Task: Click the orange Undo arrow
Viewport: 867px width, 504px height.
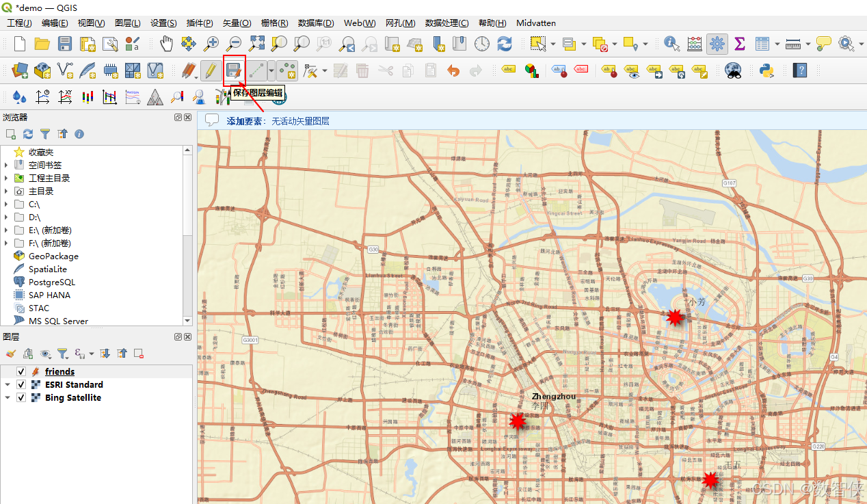Action: pos(453,70)
